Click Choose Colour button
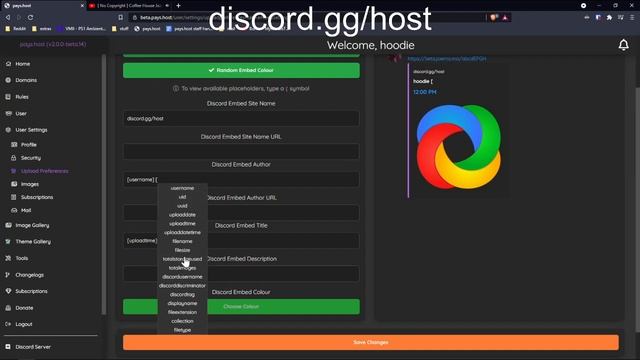The height and width of the screenshot is (360, 640). click(241, 307)
